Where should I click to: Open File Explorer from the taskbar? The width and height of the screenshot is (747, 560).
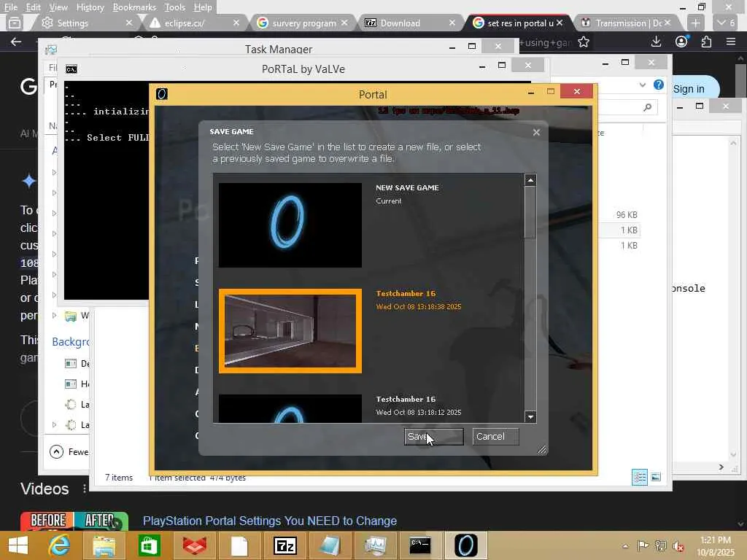(x=104, y=545)
